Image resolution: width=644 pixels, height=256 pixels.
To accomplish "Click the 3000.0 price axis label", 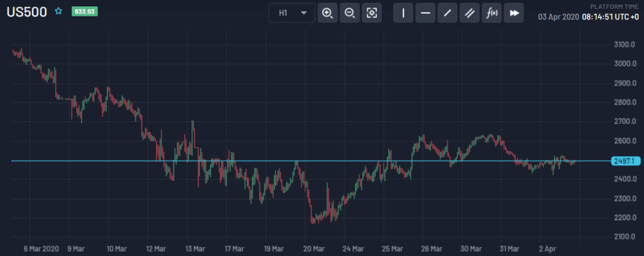I will tap(625, 64).
